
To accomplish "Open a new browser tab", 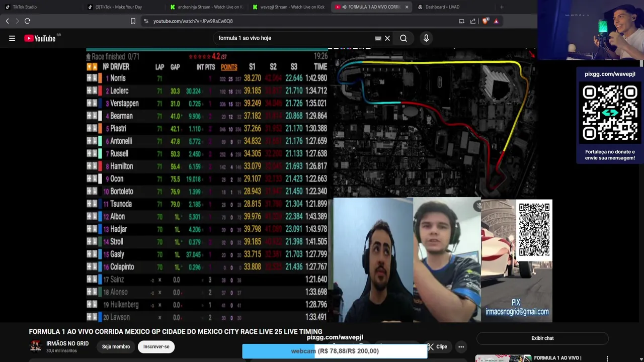I will (x=502, y=7).
